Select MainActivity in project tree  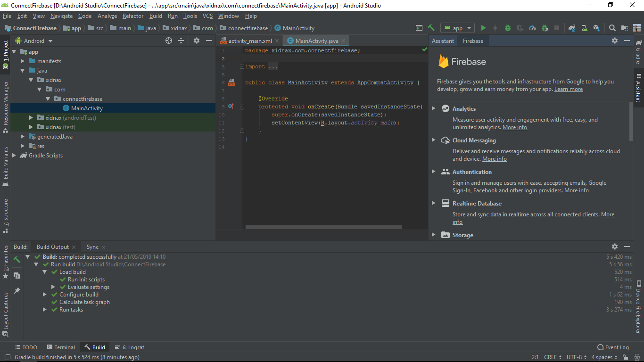[x=87, y=108]
